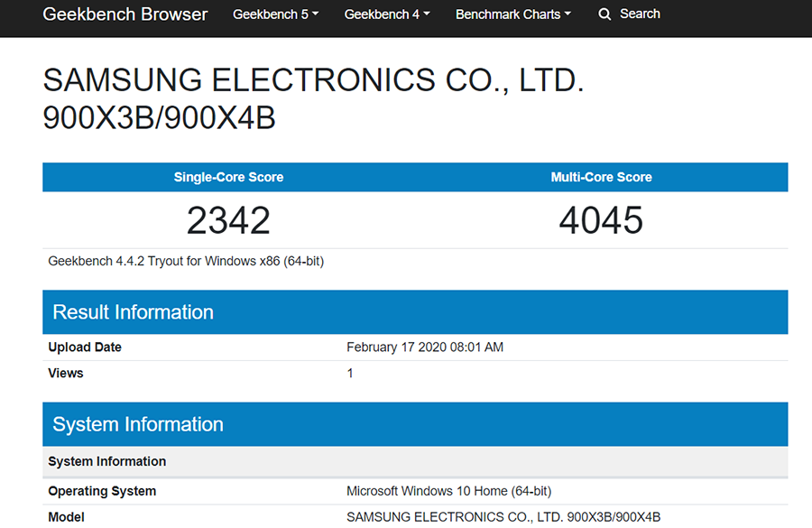Select the multi-core score 4045
This screenshot has height=528, width=812.
coord(601,220)
